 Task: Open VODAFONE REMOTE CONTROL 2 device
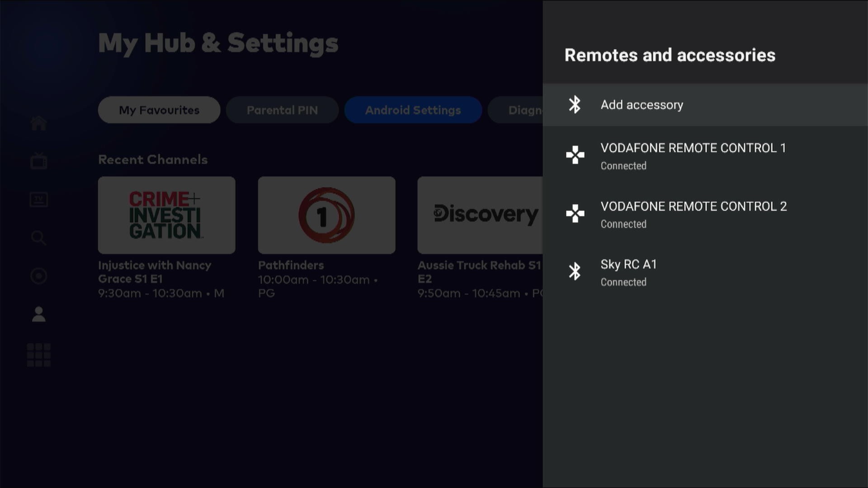tap(705, 214)
